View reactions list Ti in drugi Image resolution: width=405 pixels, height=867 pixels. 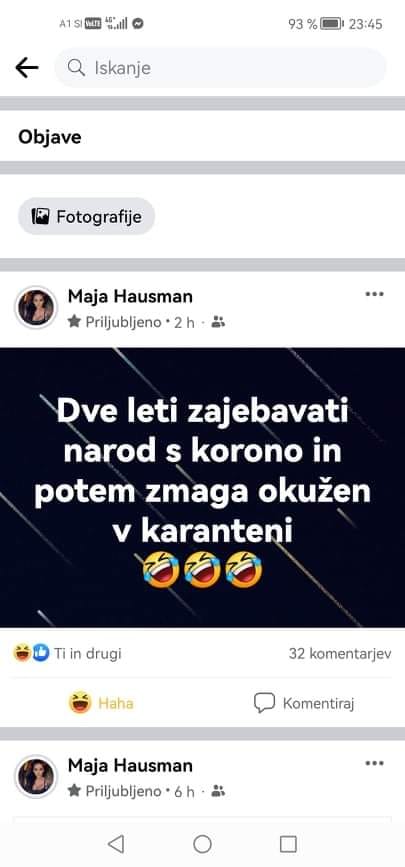67,654
